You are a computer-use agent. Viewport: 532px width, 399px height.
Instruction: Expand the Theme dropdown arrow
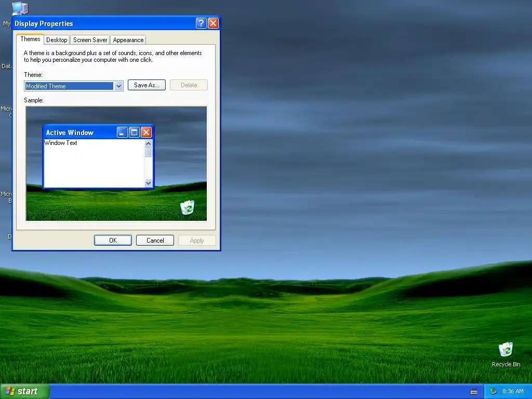point(118,86)
